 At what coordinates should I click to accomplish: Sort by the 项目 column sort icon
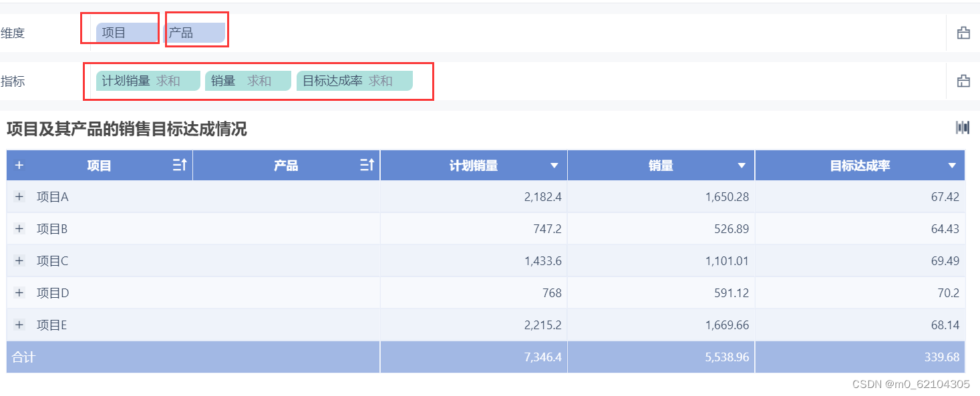click(x=180, y=165)
